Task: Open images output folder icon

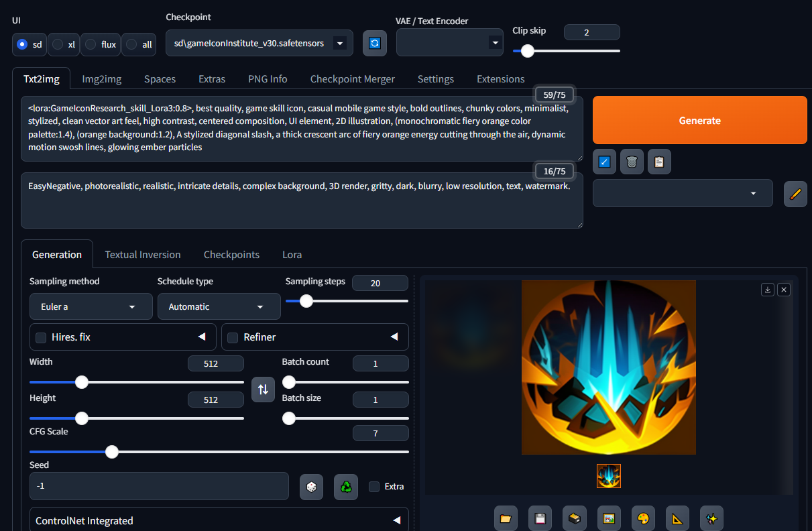Action: tap(506, 518)
